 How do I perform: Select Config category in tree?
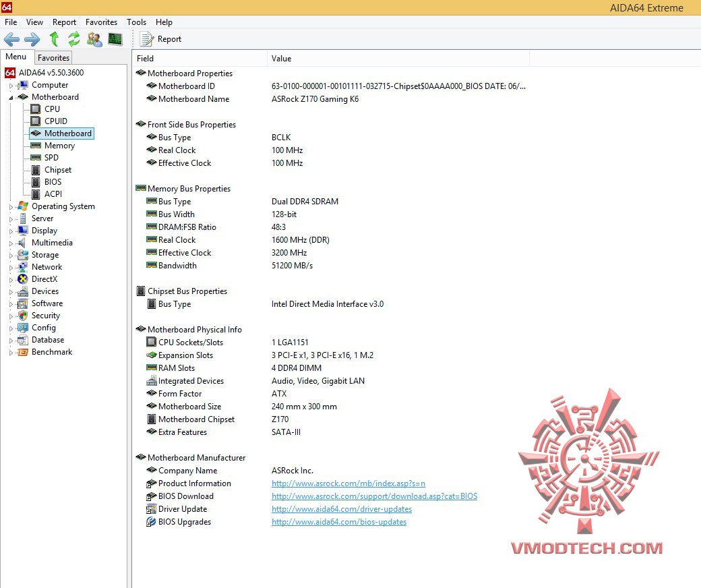tap(43, 328)
